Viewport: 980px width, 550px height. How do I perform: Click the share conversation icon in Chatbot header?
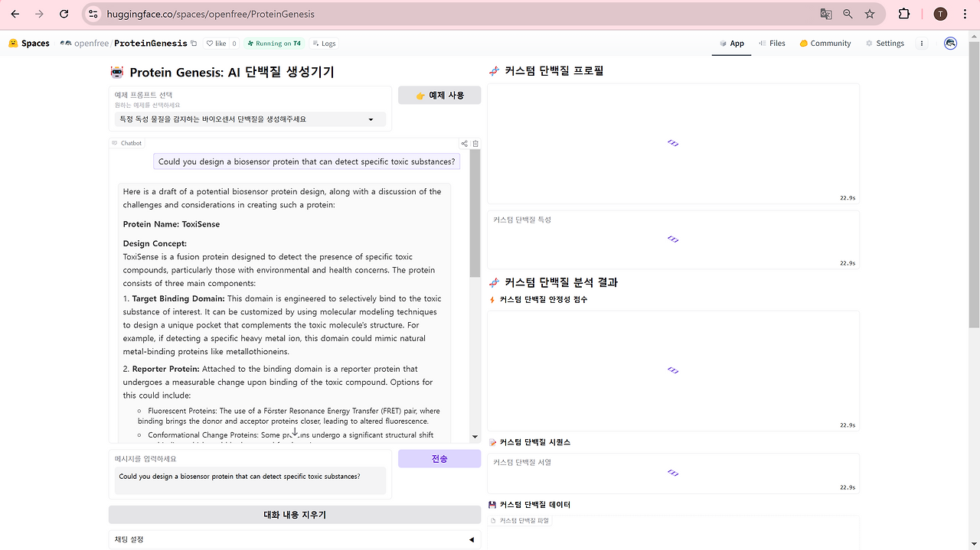point(464,143)
